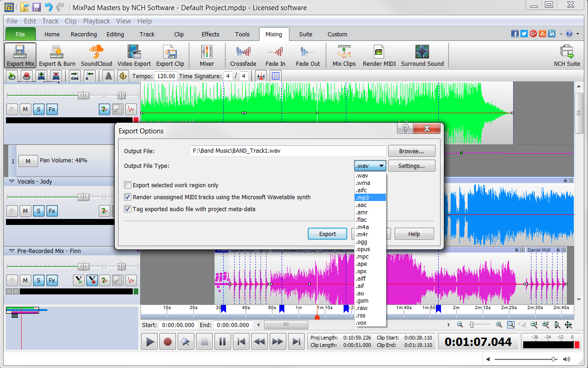Uncheck Tag exported audio file with meta-data
This screenshot has height=368, width=588.
pyautogui.click(x=128, y=209)
